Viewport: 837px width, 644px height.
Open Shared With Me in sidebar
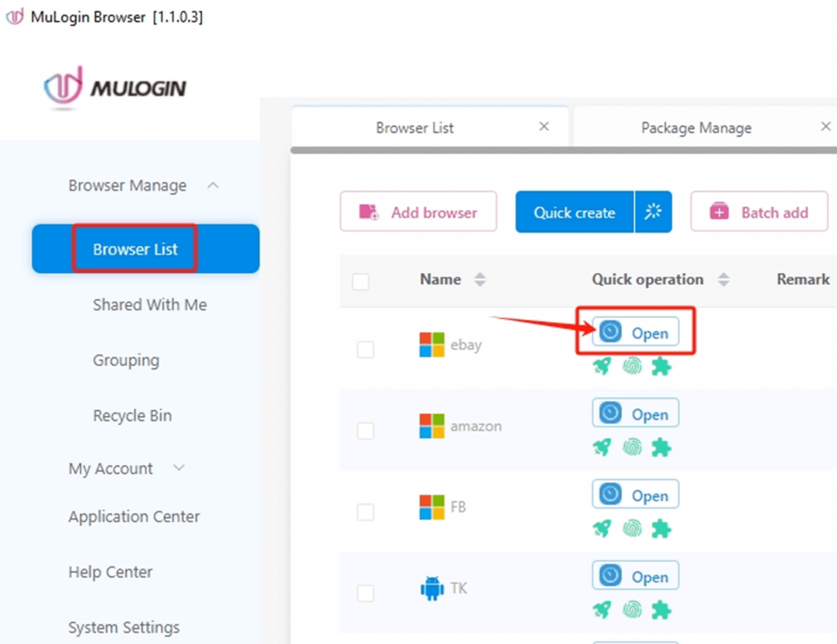150,305
